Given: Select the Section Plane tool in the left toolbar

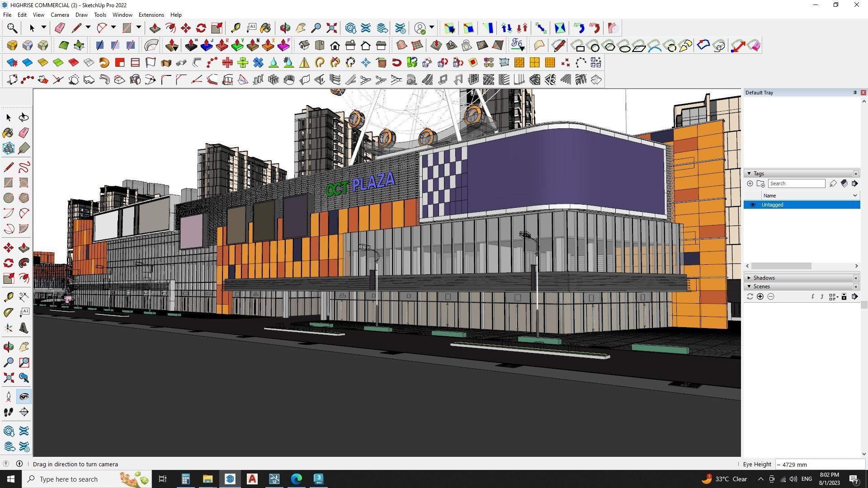Looking at the screenshot, I should click(x=24, y=412).
